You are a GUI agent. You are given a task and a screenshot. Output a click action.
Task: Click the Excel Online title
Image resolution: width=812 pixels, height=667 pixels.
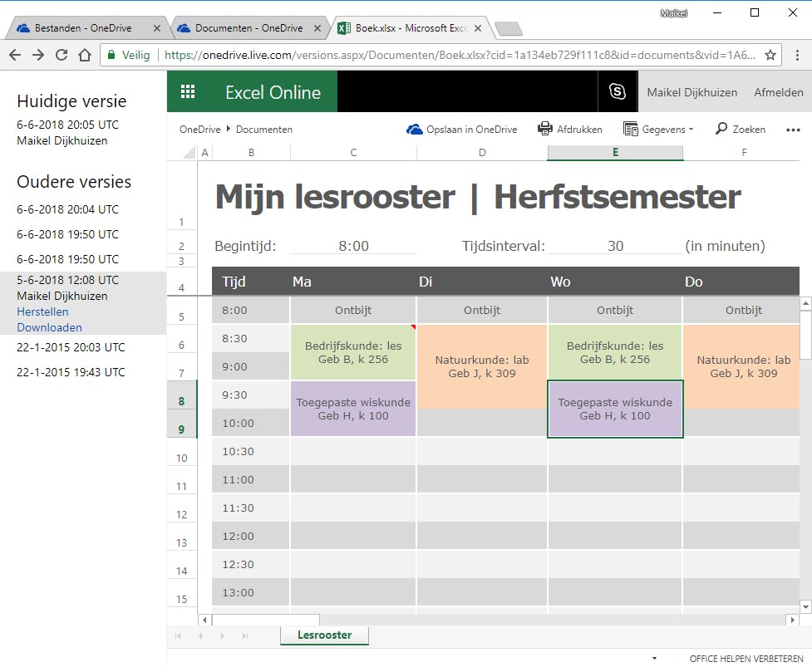click(x=273, y=92)
